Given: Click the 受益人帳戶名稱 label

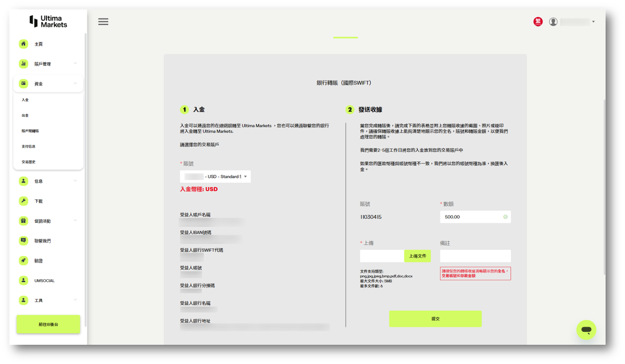Looking at the screenshot, I should click(195, 215).
